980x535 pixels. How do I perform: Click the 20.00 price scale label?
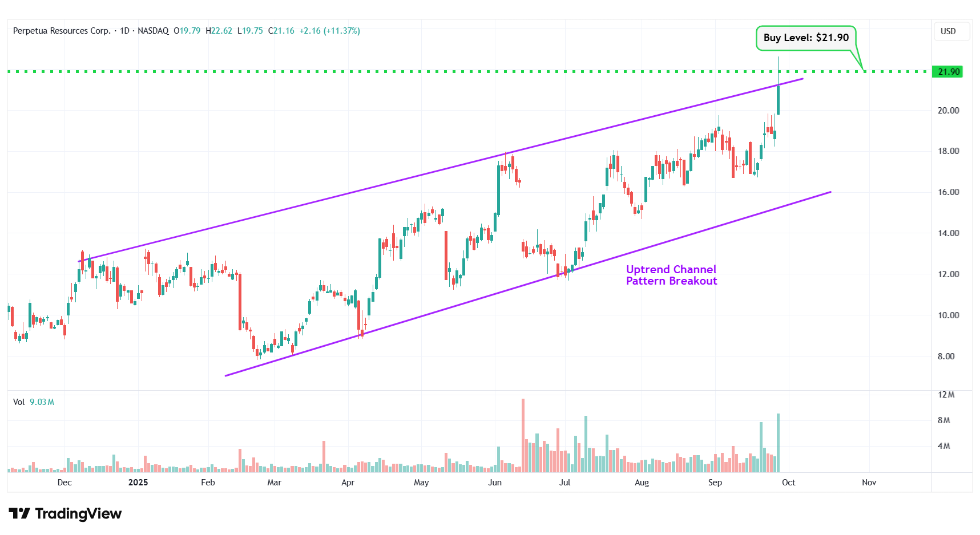[948, 111]
